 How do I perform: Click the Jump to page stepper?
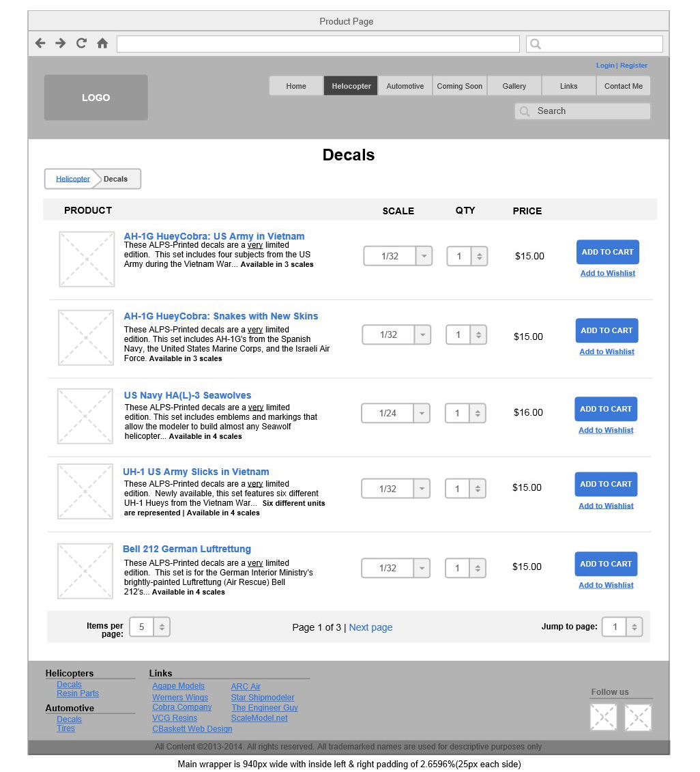[x=634, y=627]
